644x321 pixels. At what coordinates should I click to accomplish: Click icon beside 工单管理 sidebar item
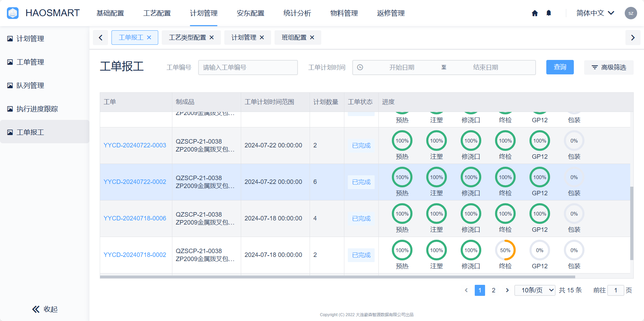tap(10, 62)
